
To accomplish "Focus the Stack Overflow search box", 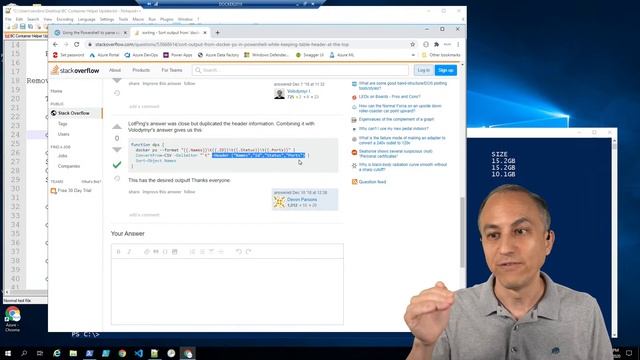I will [x=300, y=70].
